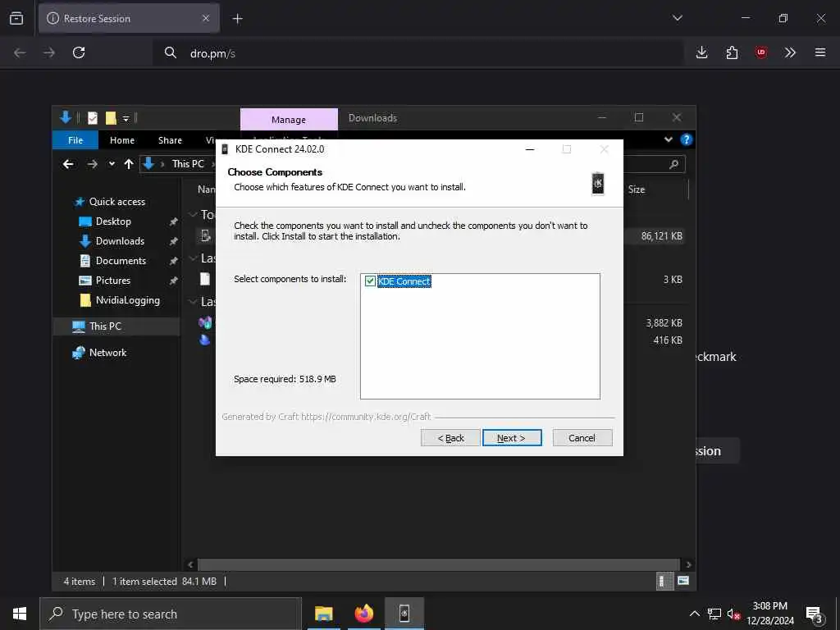Click the Firefox URL address field
The height and width of the screenshot is (630, 840).
[x=418, y=53]
